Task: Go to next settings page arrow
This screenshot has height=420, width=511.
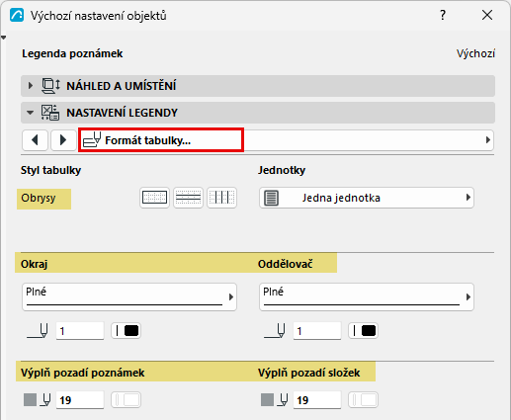Action: point(63,140)
